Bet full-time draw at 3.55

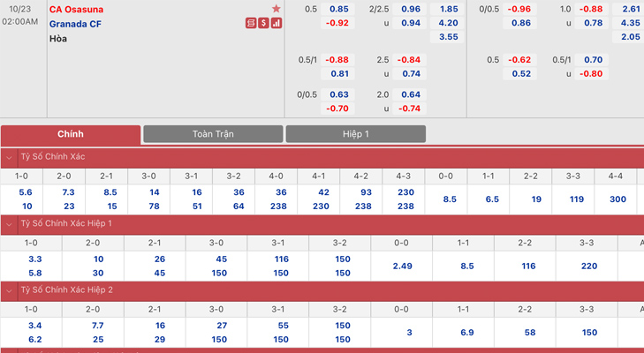coord(447,37)
